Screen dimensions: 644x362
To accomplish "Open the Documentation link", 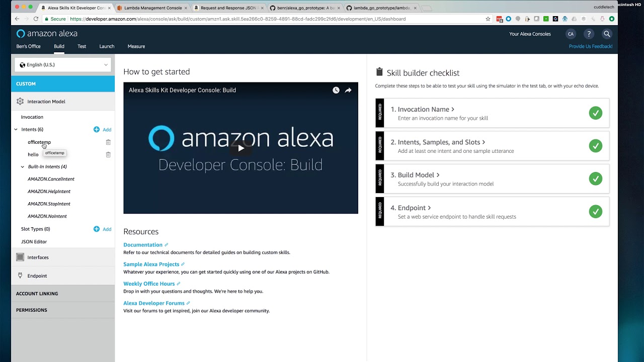I will click(x=143, y=245).
